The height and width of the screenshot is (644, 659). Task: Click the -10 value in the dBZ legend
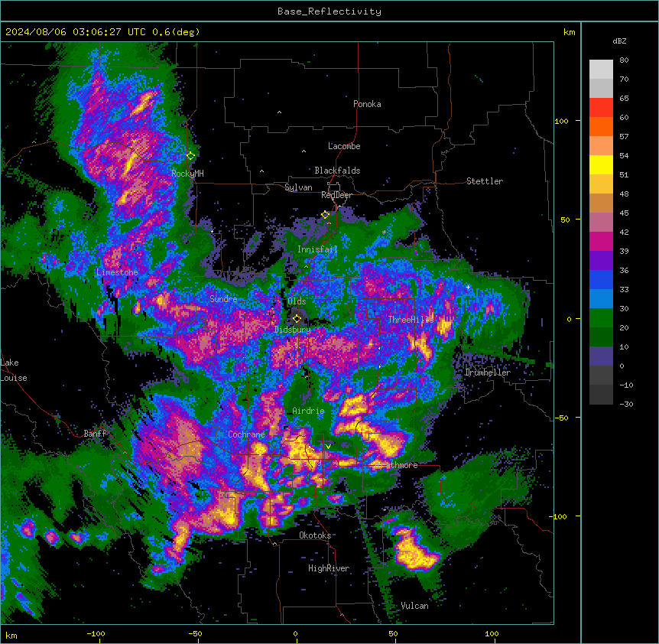626,385
